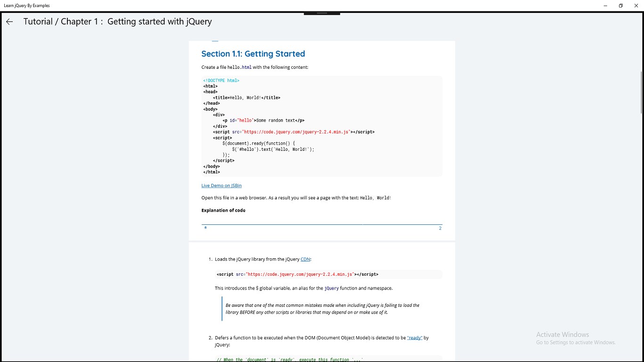
Task: Click the closing </html> tag line
Action: coord(212,172)
